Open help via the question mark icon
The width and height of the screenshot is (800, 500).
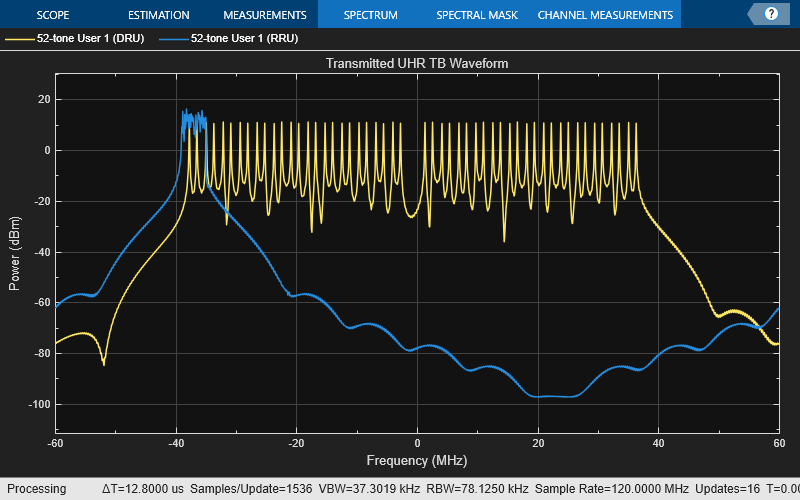click(771, 14)
